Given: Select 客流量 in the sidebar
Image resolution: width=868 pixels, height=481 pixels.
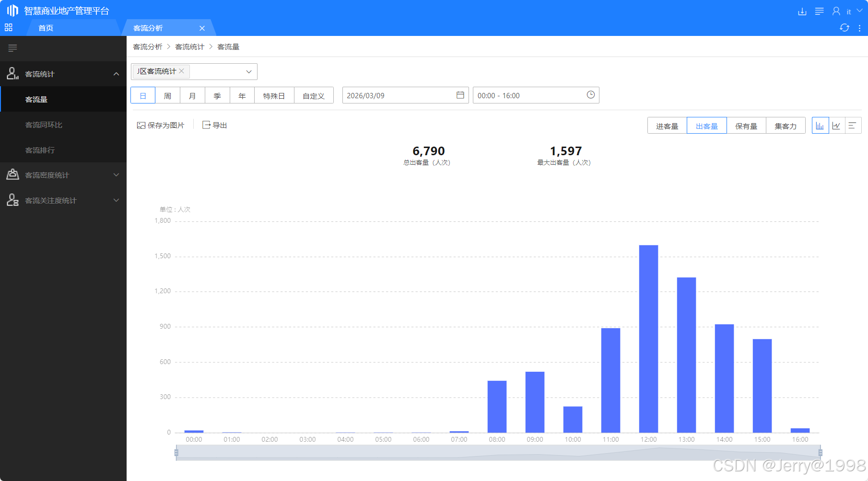Looking at the screenshot, I should coord(63,99).
